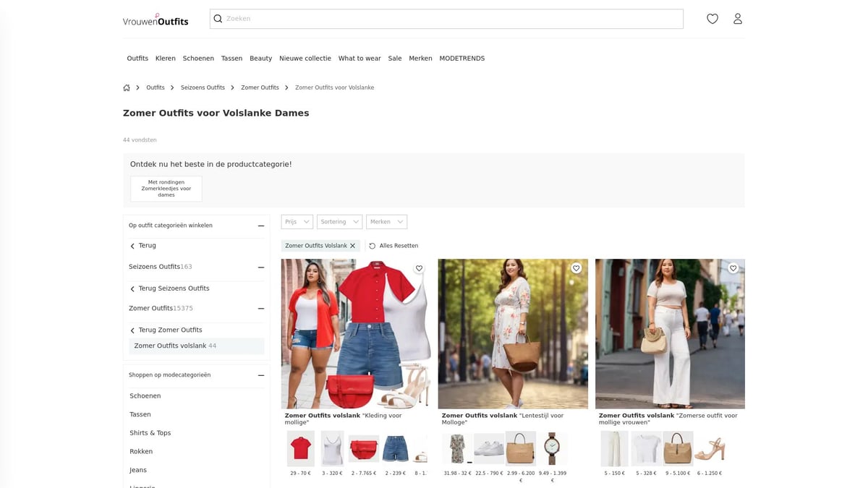Click the search magnifier icon

pos(218,18)
